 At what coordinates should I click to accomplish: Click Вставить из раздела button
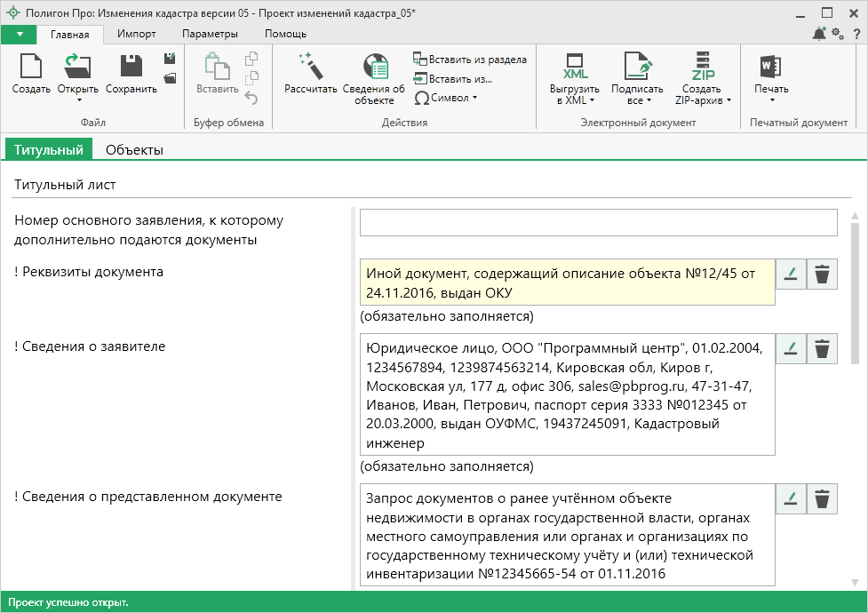469,60
